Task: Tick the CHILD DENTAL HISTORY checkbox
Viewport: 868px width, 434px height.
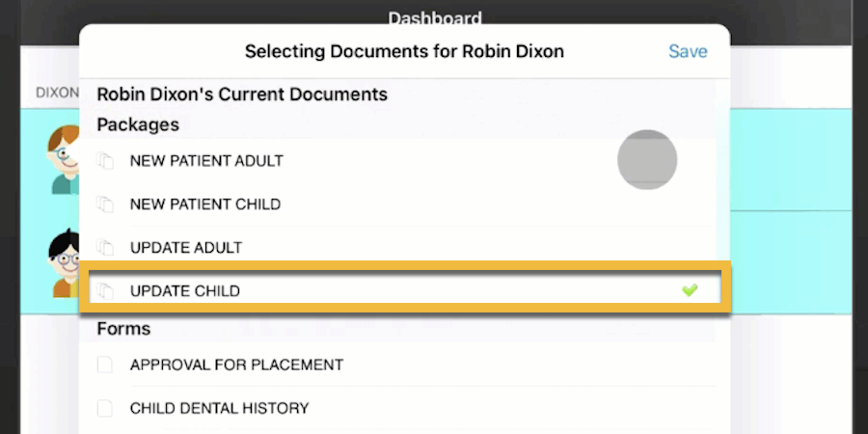Action: [x=105, y=408]
